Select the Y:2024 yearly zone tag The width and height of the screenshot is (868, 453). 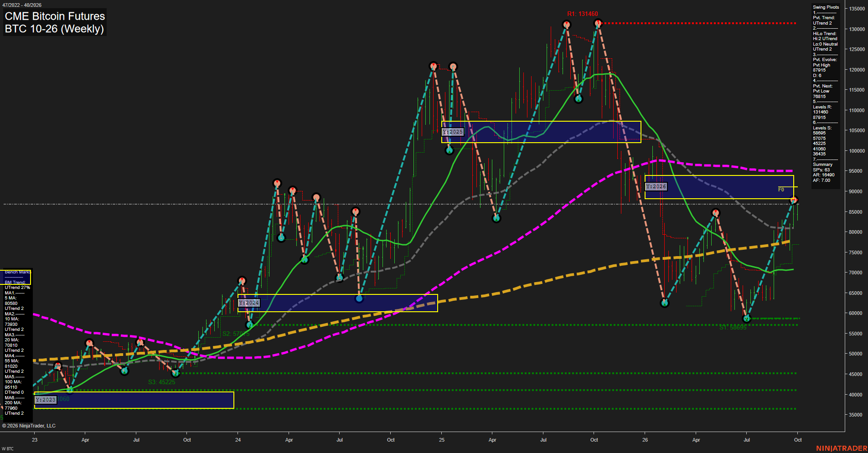click(x=249, y=303)
